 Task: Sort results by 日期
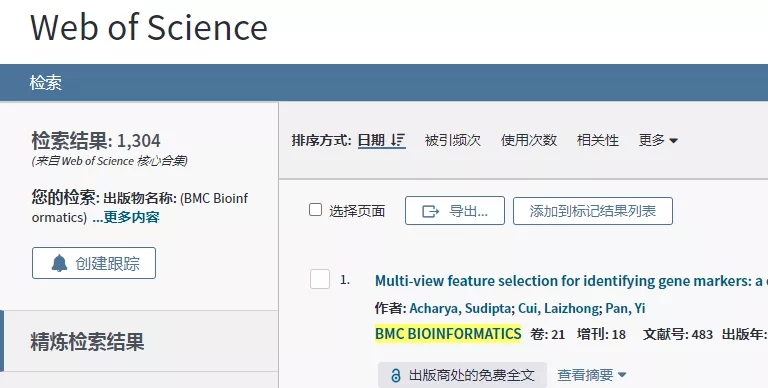(x=371, y=140)
